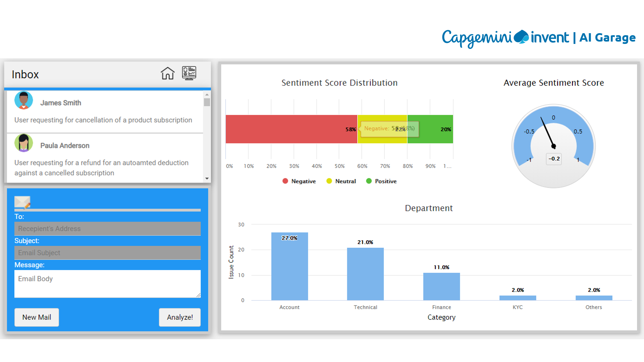Click inside the Email Body textarea
Image resolution: width=644 pixels, height=362 pixels.
(107, 284)
